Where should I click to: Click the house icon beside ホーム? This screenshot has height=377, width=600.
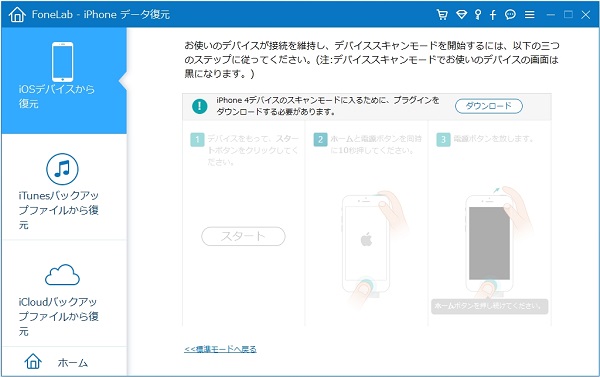pos(33,361)
